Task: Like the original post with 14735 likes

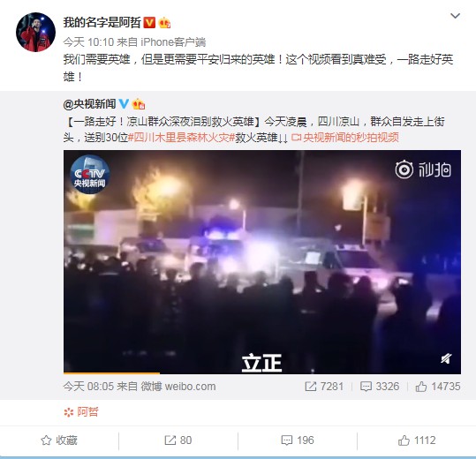Action: pyautogui.click(x=438, y=387)
